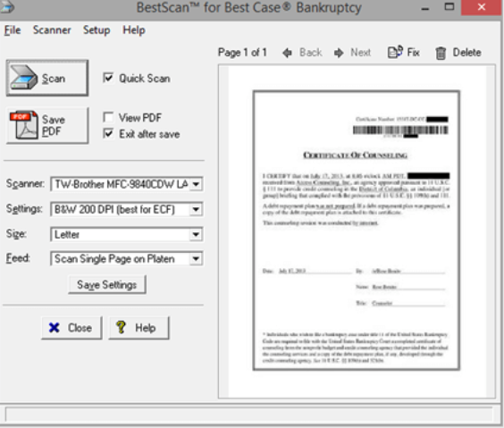Click the Close button with blue X
Viewport: 504px width, 428px height.
(x=71, y=328)
